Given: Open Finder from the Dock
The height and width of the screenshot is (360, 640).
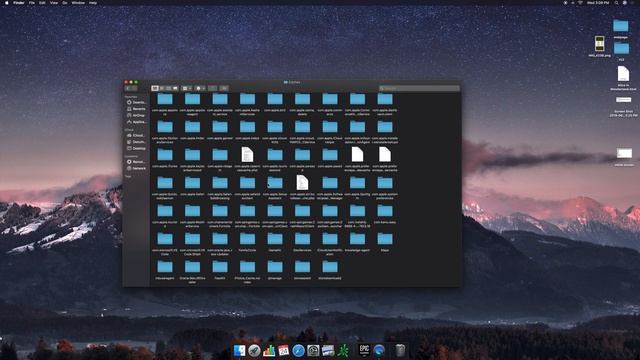Looking at the screenshot, I should coord(239,350).
